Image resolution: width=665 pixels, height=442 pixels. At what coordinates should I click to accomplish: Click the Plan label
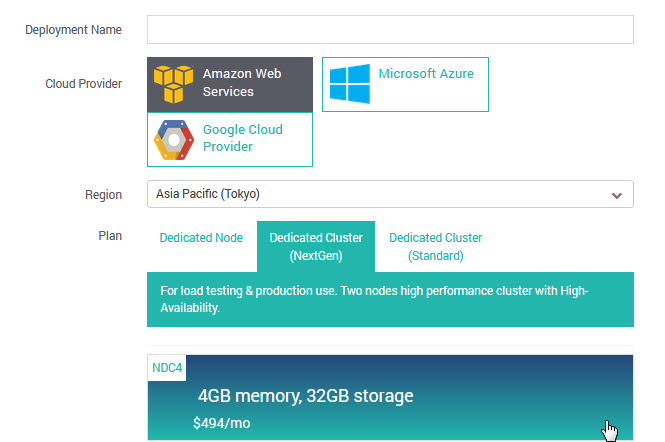tap(110, 235)
